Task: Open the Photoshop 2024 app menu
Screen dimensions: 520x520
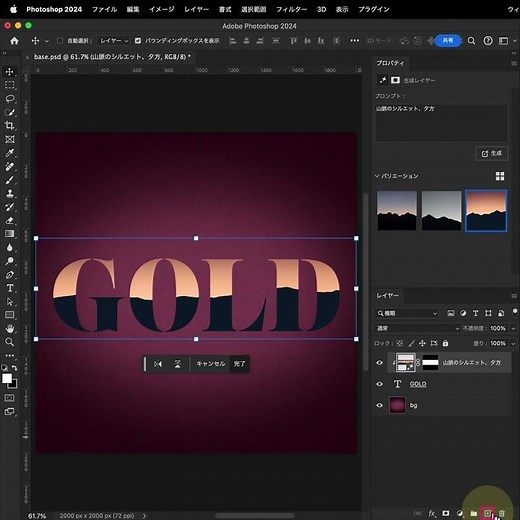Action: (54, 9)
